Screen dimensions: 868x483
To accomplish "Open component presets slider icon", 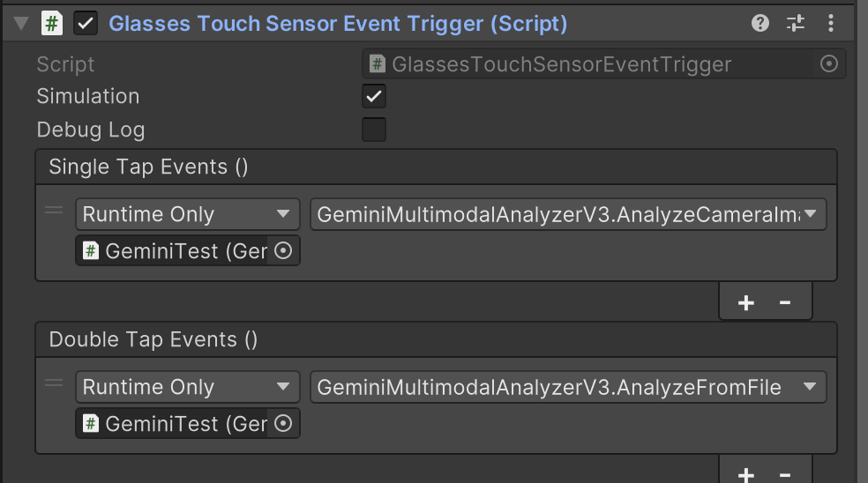I will 796,24.
